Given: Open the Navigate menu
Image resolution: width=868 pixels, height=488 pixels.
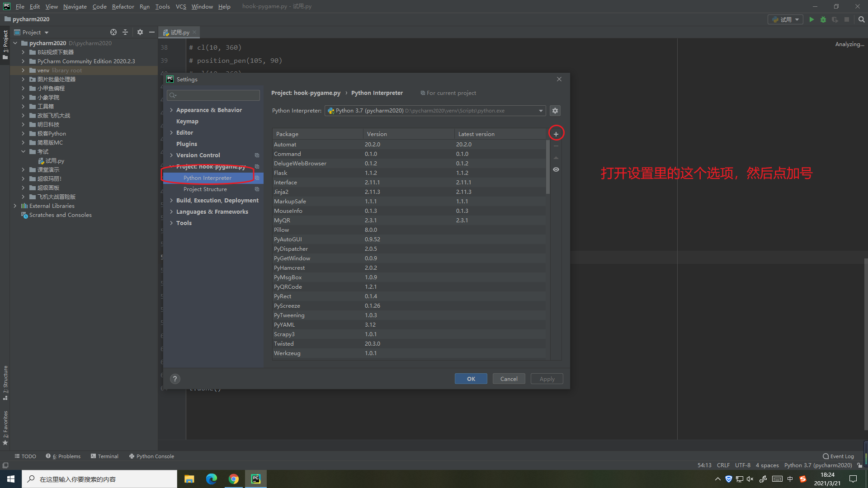Looking at the screenshot, I should pyautogui.click(x=75, y=6).
